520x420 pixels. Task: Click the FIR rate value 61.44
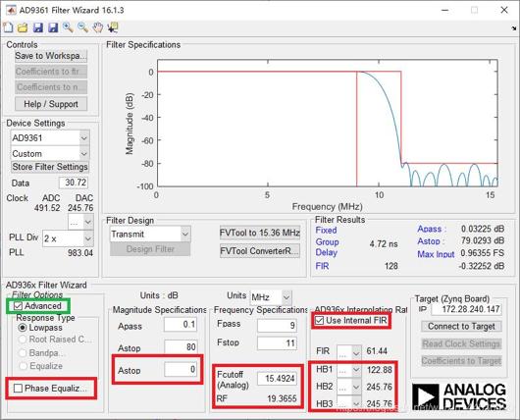pyautogui.click(x=377, y=351)
